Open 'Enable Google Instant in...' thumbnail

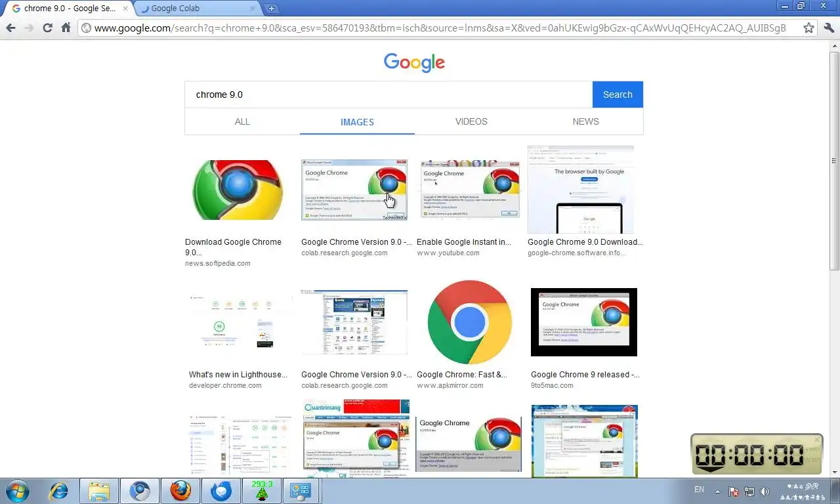(470, 190)
